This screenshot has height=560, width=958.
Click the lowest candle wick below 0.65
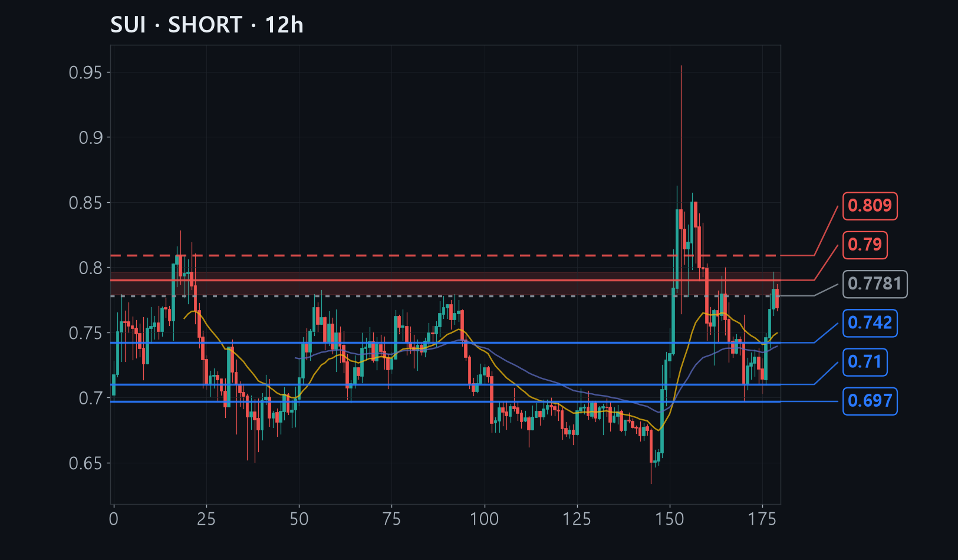point(651,473)
